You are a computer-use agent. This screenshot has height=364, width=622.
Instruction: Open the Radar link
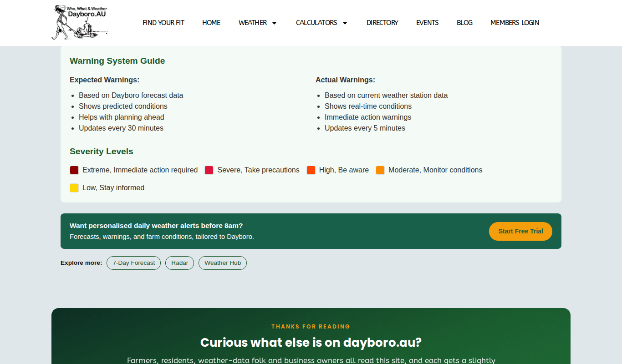coord(179,263)
